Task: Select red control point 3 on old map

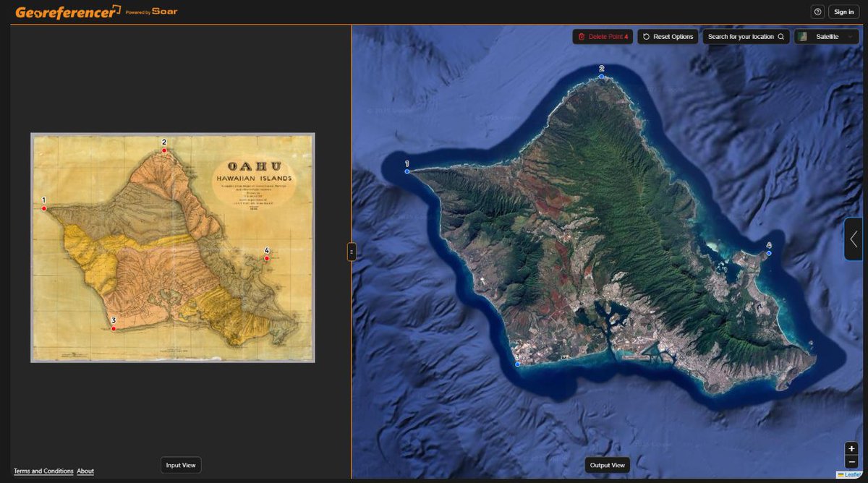Action: click(114, 328)
